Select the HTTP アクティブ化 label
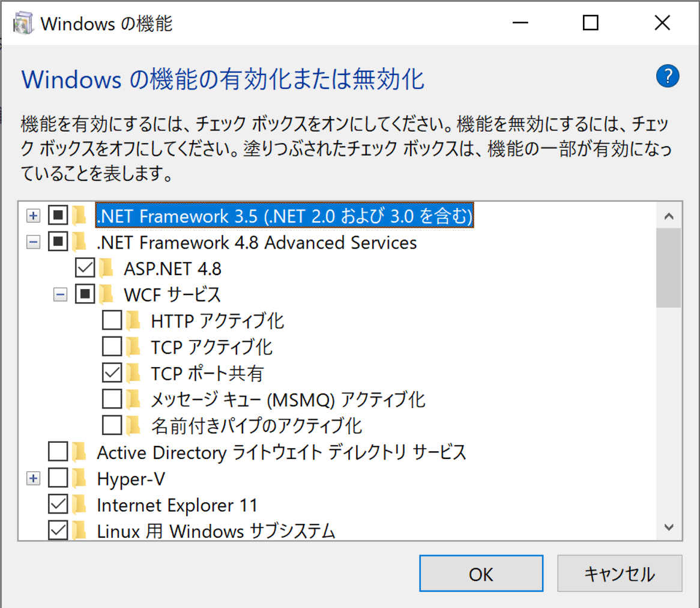700x608 pixels. pos(217,321)
